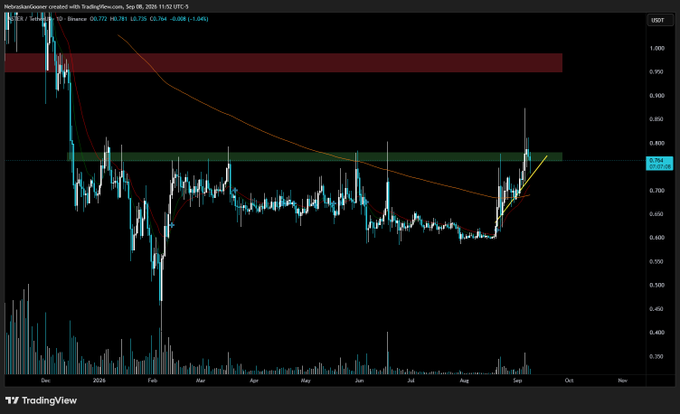680x414 pixels.
Task: Select the red resistance zone rectangle
Action: pyautogui.click(x=283, y=63)
